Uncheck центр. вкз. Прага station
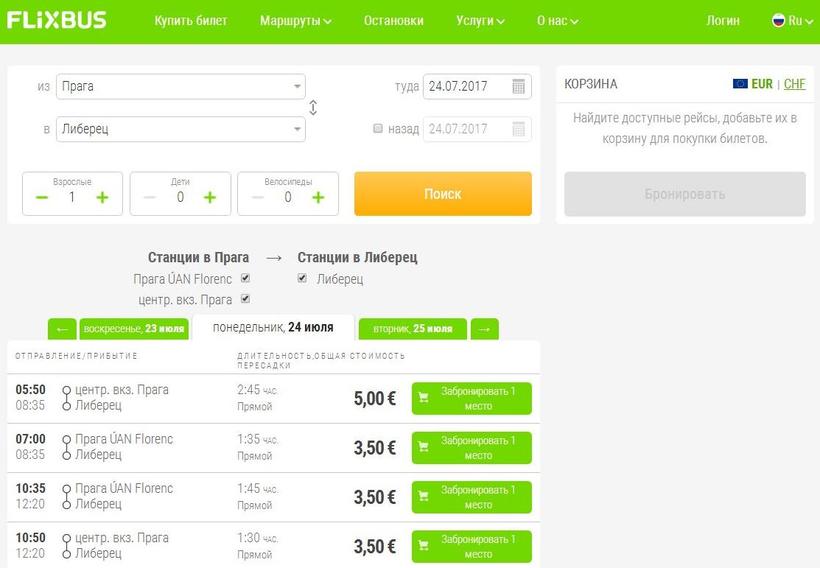Image resolution: width=820 pixels, height=568 pixels. [x=245, y=298]
